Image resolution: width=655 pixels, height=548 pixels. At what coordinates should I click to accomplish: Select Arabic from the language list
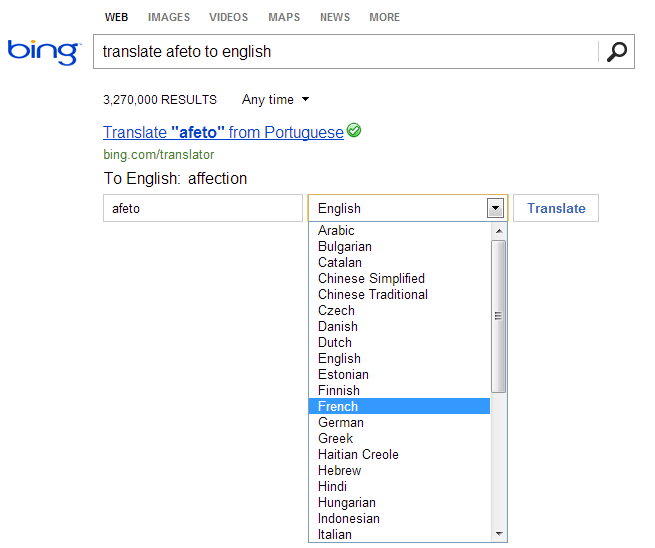tap(399, 230)
